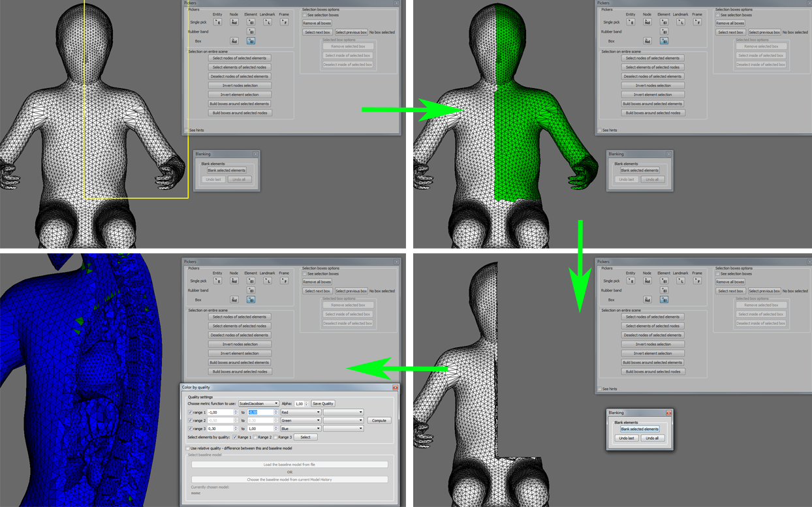The image size is (812, 507).
Task: Click Select button beside the Range 3 checkbox
Action: [x=305, y=437]
